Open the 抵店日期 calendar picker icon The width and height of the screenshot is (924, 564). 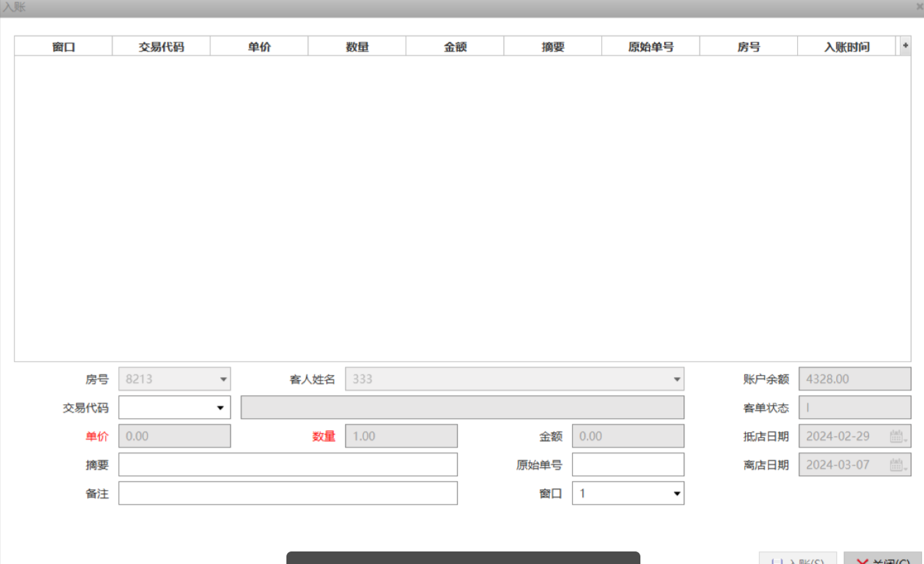(898, 436)
